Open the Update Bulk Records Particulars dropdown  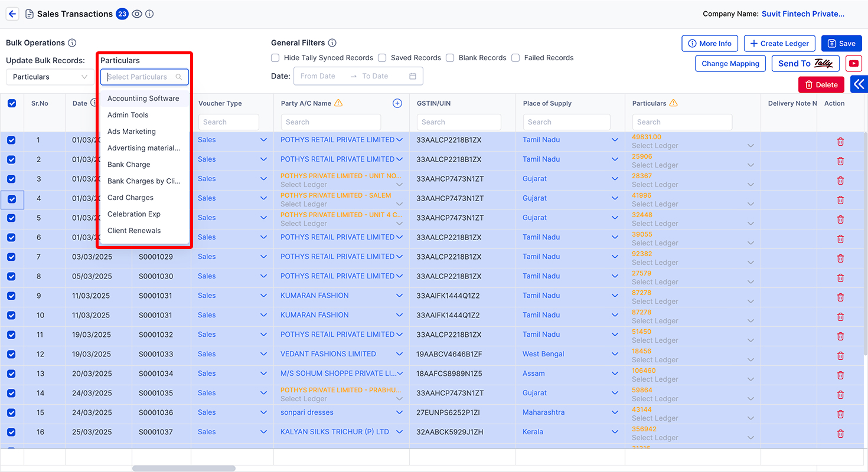click(x=50, y=77)
